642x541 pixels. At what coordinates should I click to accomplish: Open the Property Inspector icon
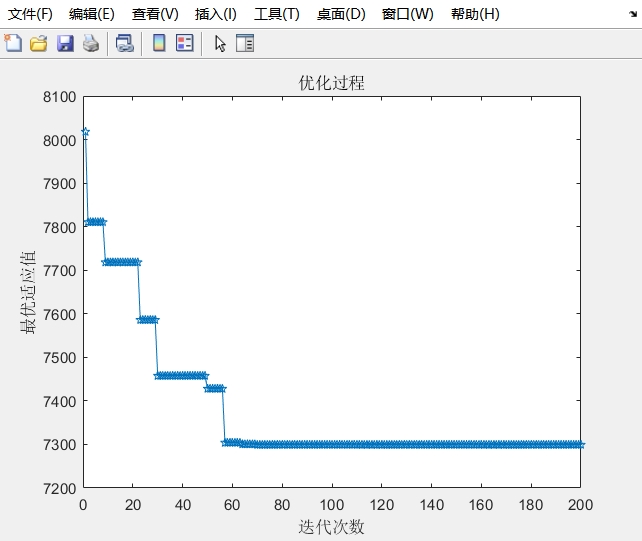(x=245, y=43)
